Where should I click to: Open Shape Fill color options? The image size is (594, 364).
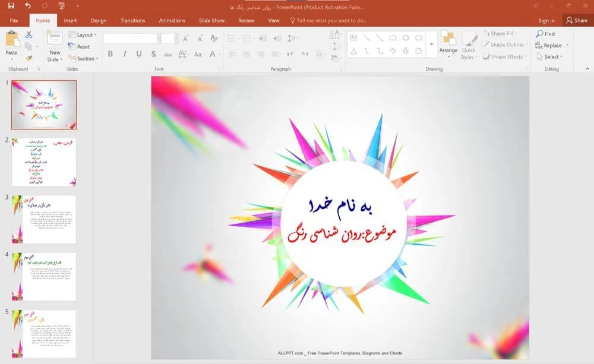500,33
